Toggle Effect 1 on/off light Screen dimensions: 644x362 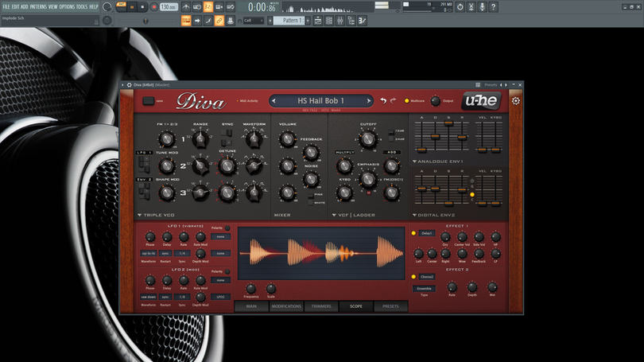(413, 233)
